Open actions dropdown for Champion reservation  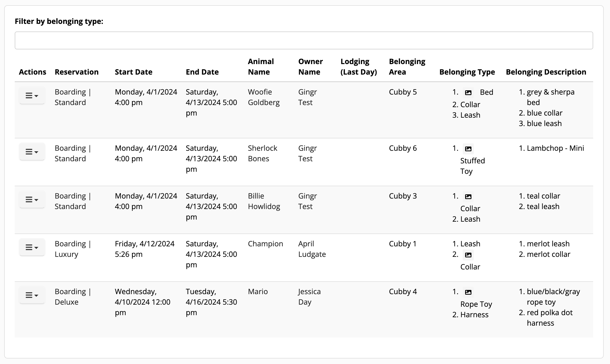pos(32,247)
